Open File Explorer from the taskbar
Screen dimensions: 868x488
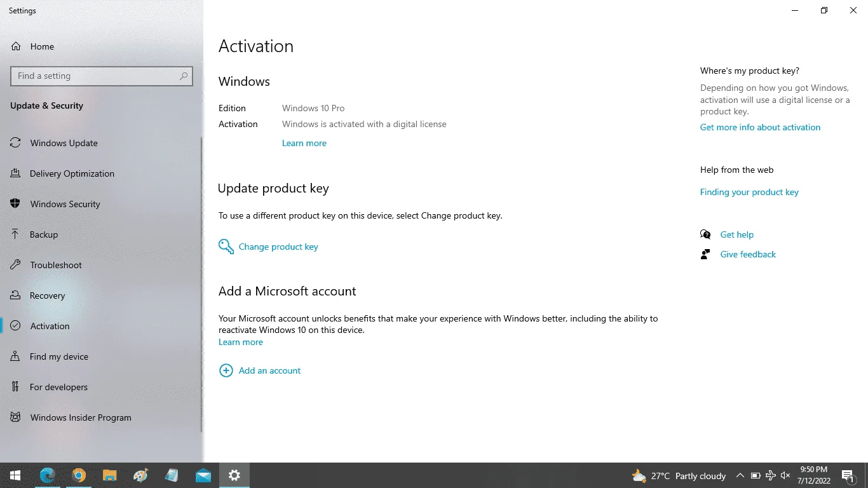point(110,475)
